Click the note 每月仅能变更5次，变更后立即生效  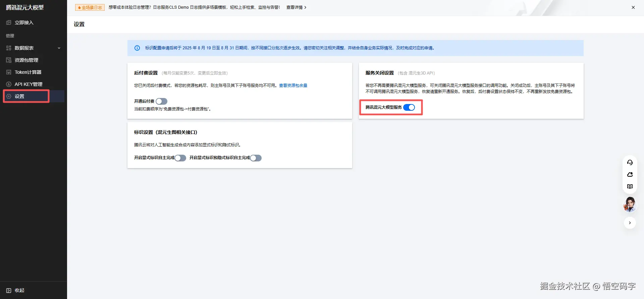click(195, 73)
